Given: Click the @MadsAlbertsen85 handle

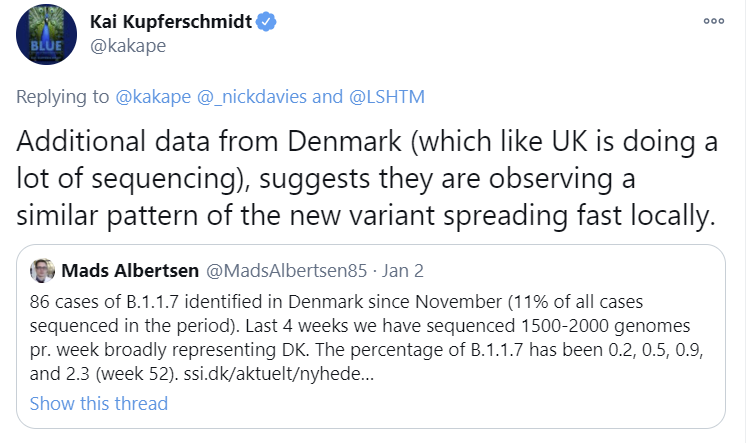Looking at the screenshot, I should (x=287, y=271).
